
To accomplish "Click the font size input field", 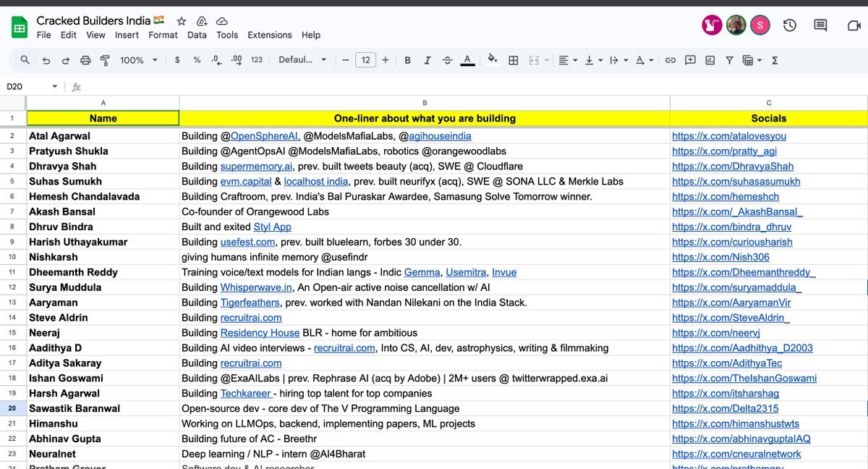I will [365, 60].
